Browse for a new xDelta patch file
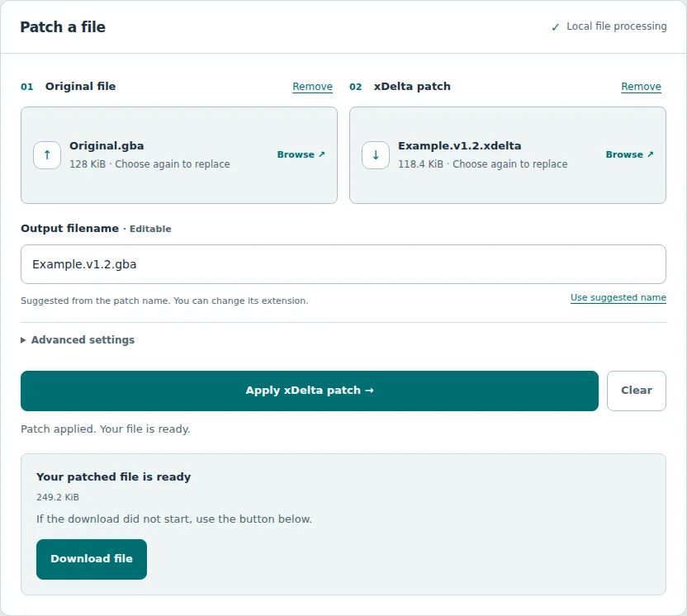This screenshot has height=616, width=687. pos(629,154)
